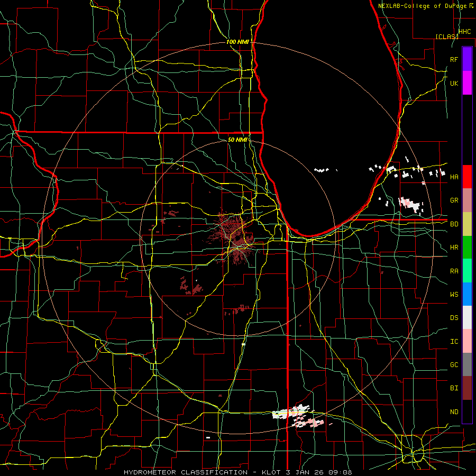This screenshot has width=476, height=476.
Task: Pick the mint green RA legend swatch
Action: point(467,271)
